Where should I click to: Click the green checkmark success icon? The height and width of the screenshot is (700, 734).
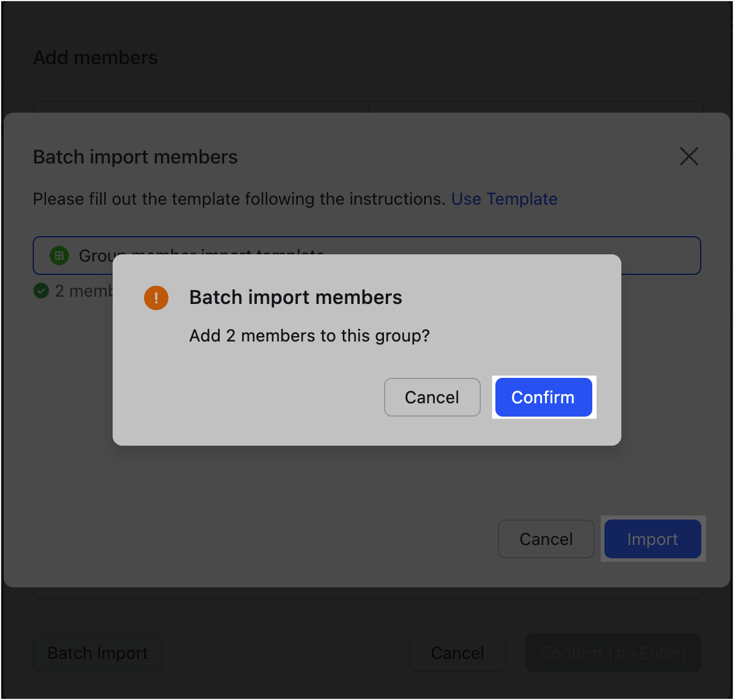[41, 291]
